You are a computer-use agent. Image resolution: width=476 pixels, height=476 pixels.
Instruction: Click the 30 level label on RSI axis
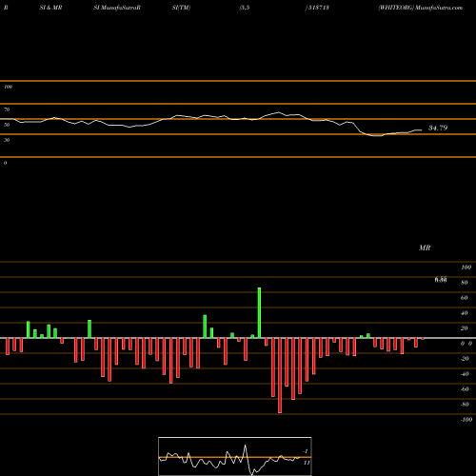(7, 140)
